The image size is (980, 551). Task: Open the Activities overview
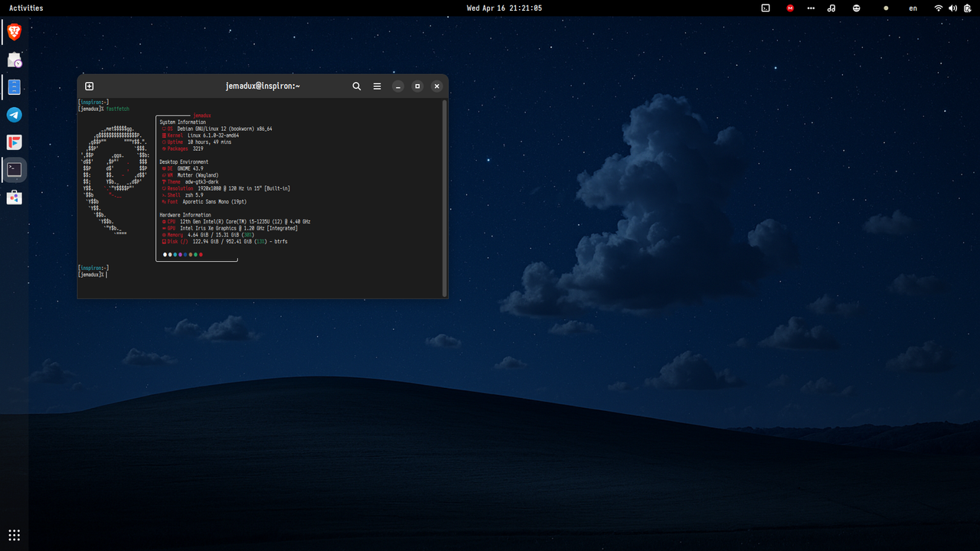point(26,8)
